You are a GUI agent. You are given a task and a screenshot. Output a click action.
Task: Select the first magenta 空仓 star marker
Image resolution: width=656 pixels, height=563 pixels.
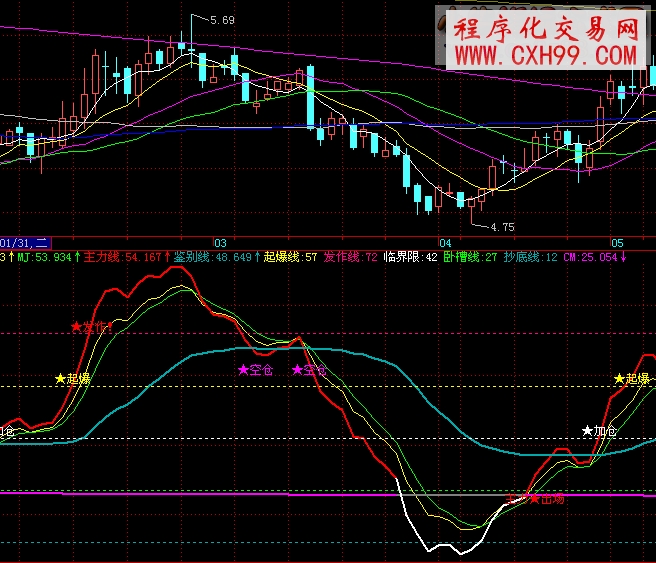[x=255, y=370]
